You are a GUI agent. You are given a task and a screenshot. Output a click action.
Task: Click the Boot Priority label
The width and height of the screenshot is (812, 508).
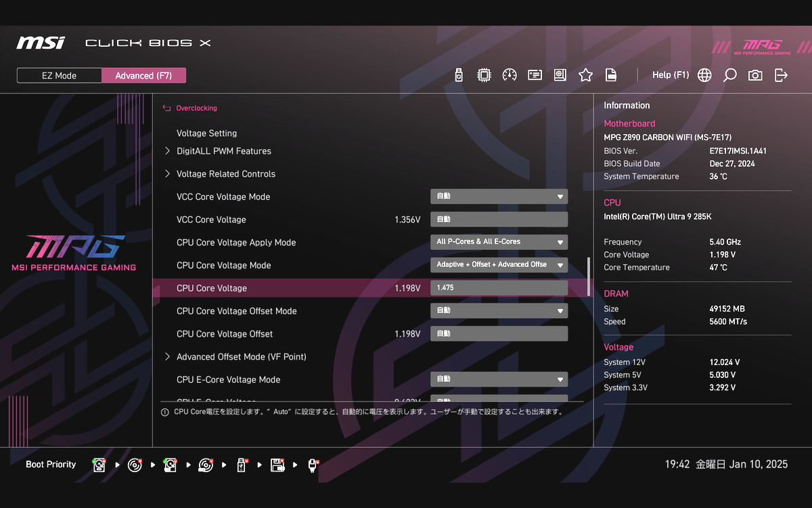pos(51,465)
